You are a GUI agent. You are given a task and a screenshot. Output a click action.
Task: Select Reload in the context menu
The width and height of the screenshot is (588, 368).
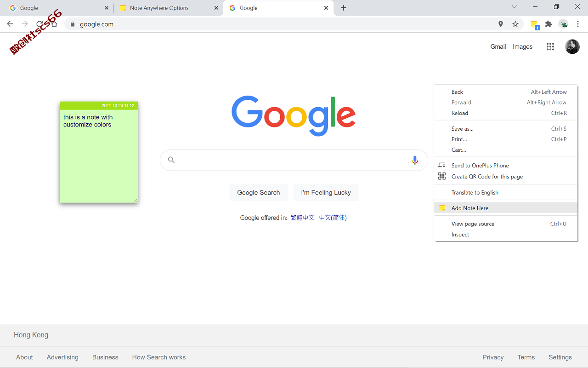pyautogui.click(x=506, y=113)
